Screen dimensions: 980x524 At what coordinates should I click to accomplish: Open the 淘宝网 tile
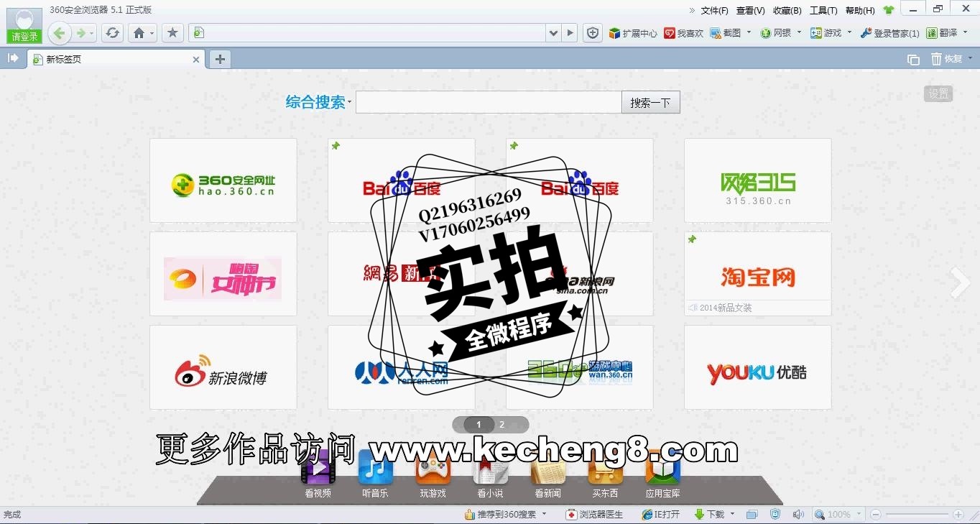pyautogui.click(x=758, y=274)
